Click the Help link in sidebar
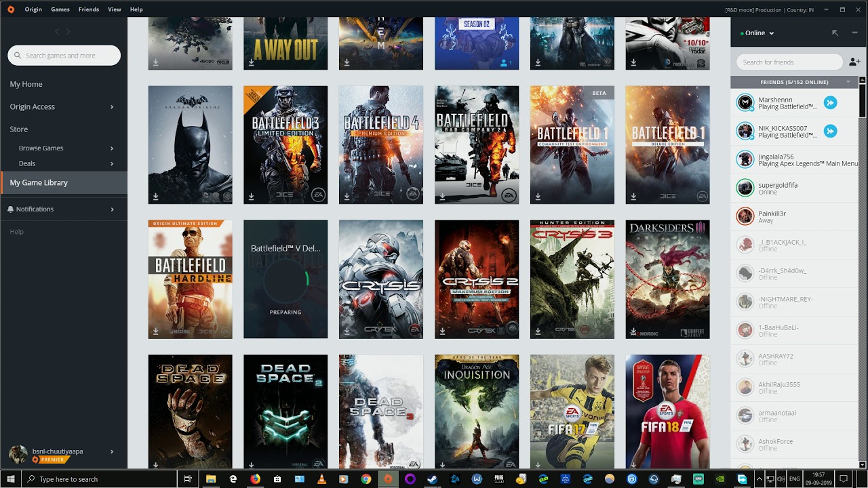Viewport: 868px width, 488px height. point(17,232)
